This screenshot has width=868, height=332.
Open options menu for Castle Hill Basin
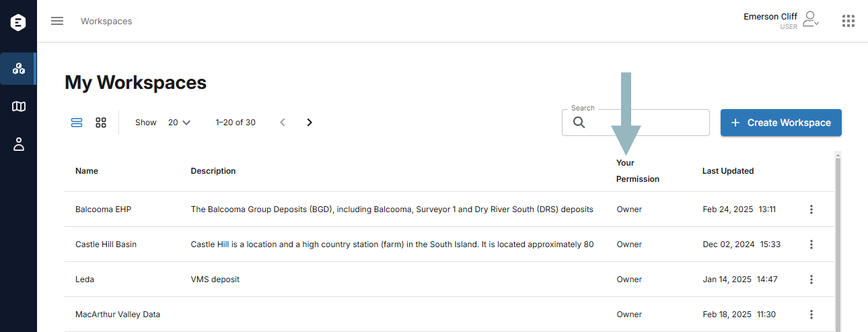pyautogui.click(x=811, y=244)
